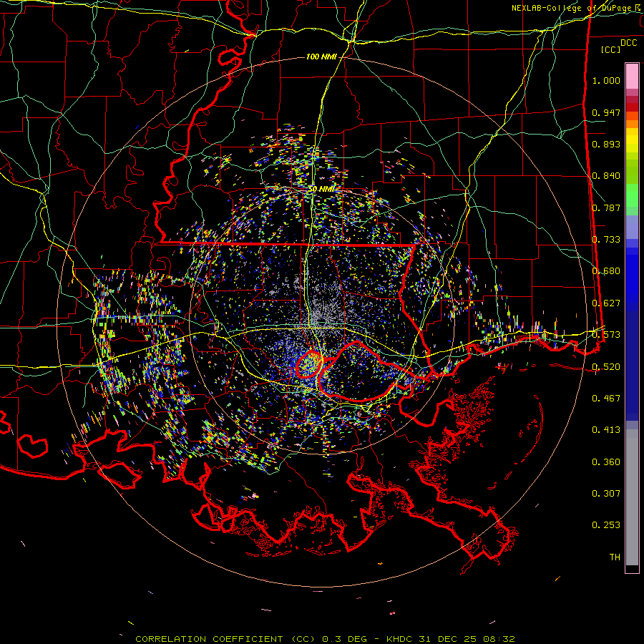
Task: Select the 0.253 scale value
Action: [x=606, y=525]
